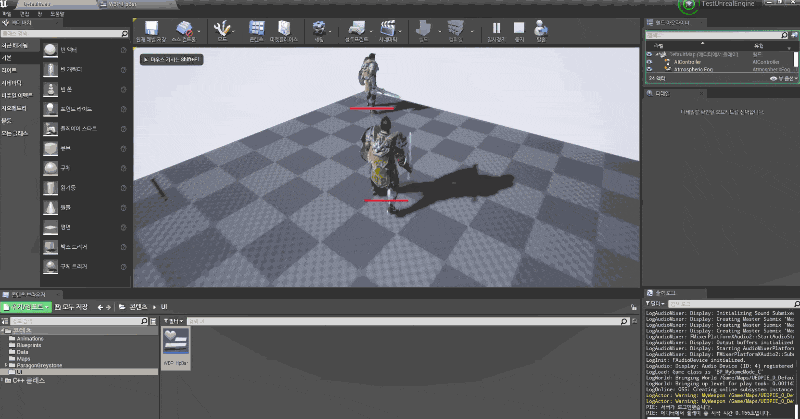Open the Blueprints dropdown arrow
The image size is (800, 419).
coord(371,31)
